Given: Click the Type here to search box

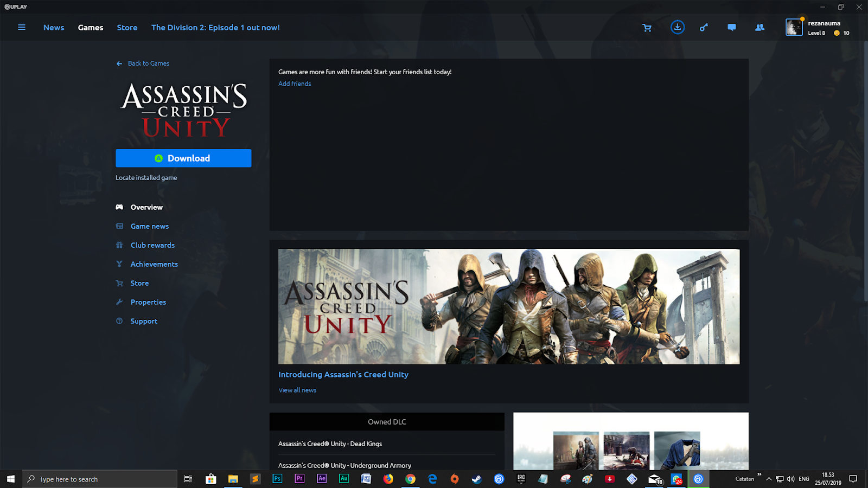Looking at the screenshot, I should coord(99,479).
